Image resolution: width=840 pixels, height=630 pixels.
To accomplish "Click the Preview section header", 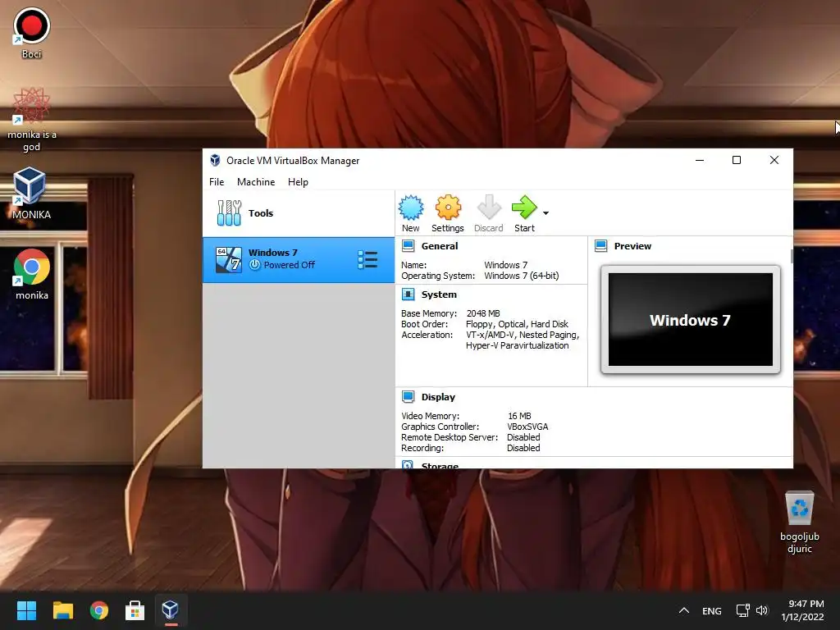I will click(632, 246).
